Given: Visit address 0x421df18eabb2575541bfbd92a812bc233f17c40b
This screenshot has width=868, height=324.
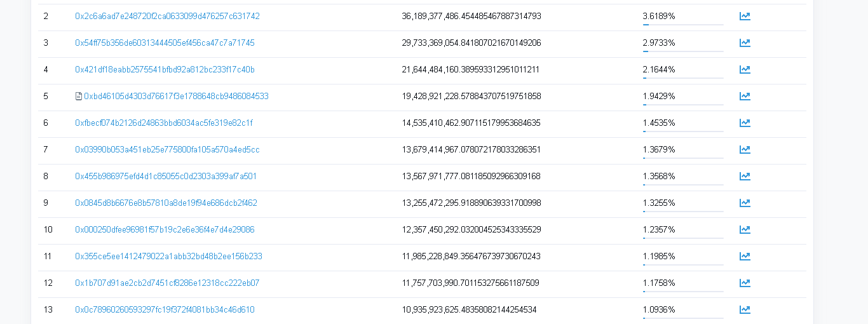Looking at the screenshot, I should coord(165,70).
